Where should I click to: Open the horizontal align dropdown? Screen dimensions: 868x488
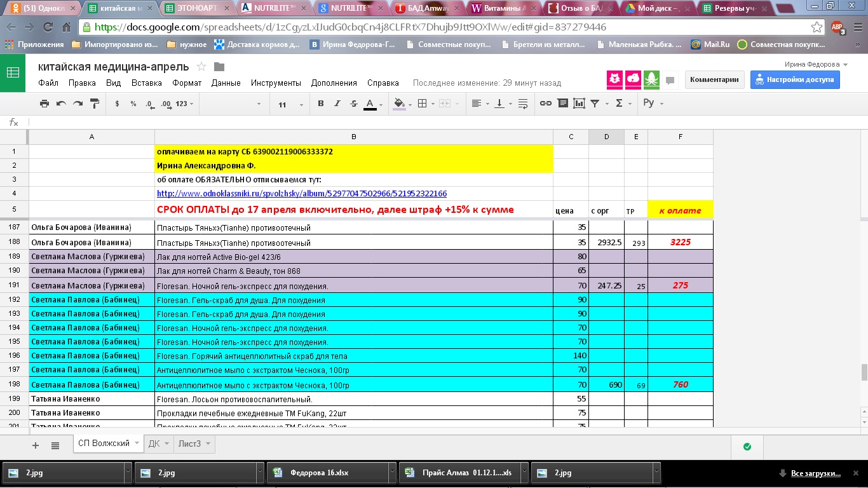(478, 104)
